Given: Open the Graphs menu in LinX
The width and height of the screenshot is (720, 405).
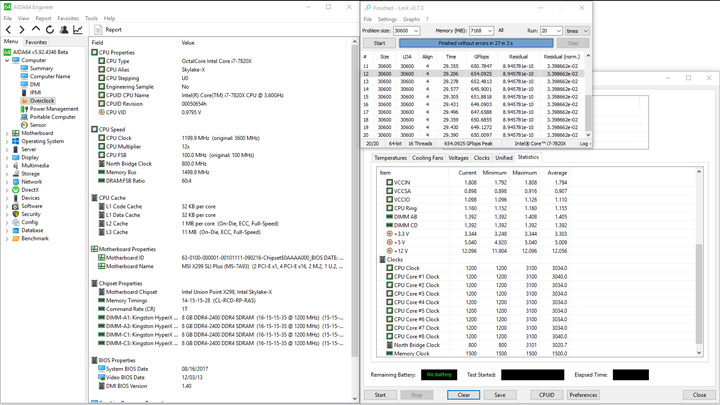Looking at the screenshot, I should [x=411, y=19].
